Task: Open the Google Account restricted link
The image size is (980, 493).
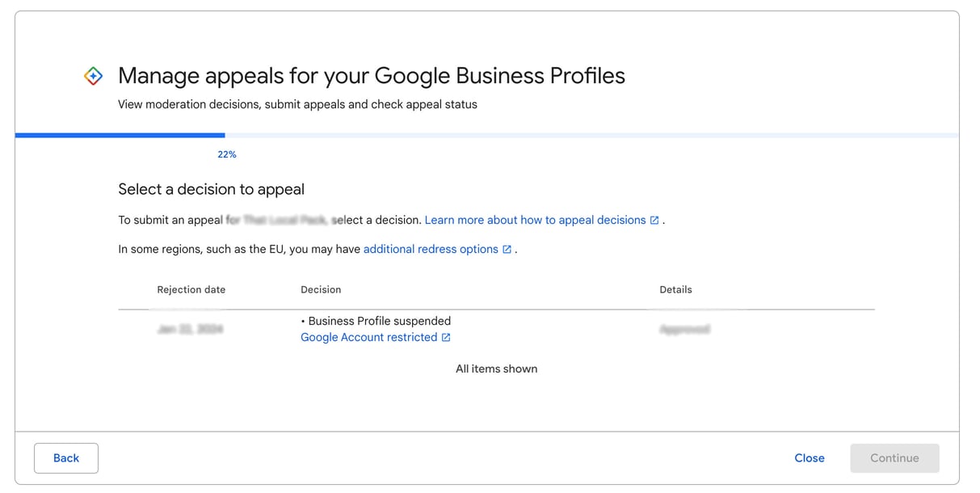Action: 369,337
